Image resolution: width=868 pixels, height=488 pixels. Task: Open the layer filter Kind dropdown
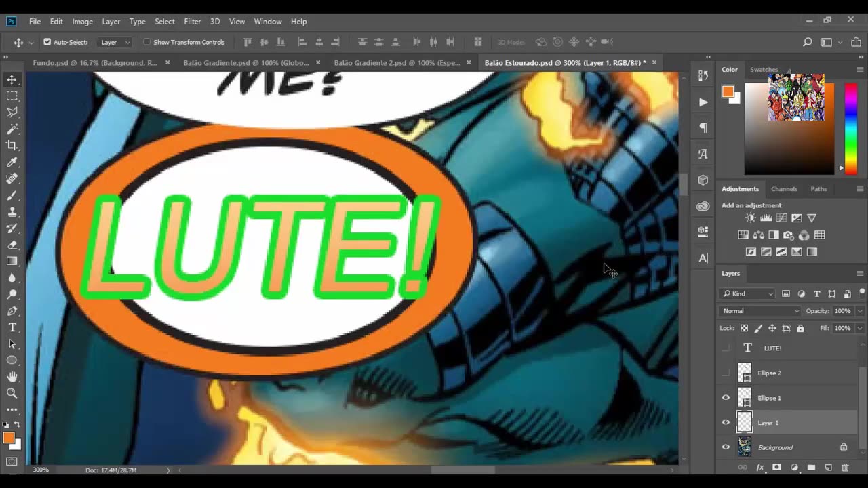(x=747, y=293)
